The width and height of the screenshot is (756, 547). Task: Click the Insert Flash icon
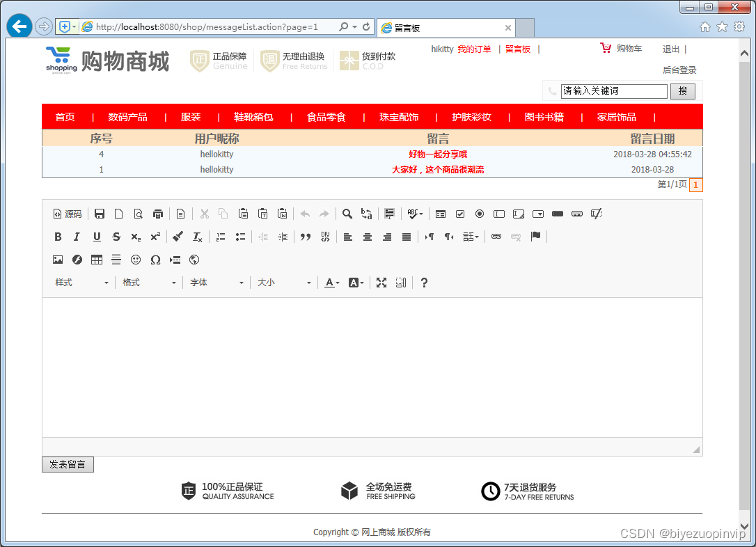[77, 260]
